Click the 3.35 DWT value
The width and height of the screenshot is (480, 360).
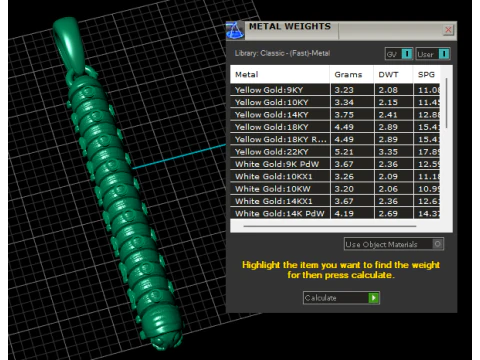388,152
